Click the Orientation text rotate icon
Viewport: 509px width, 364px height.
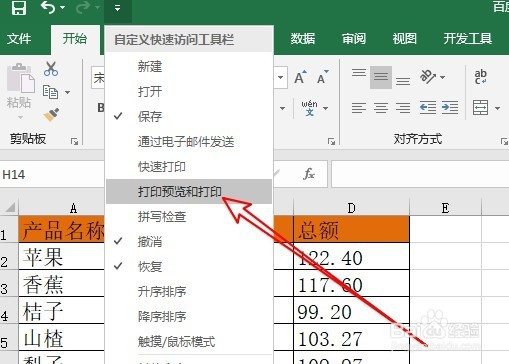click(428, 77)
